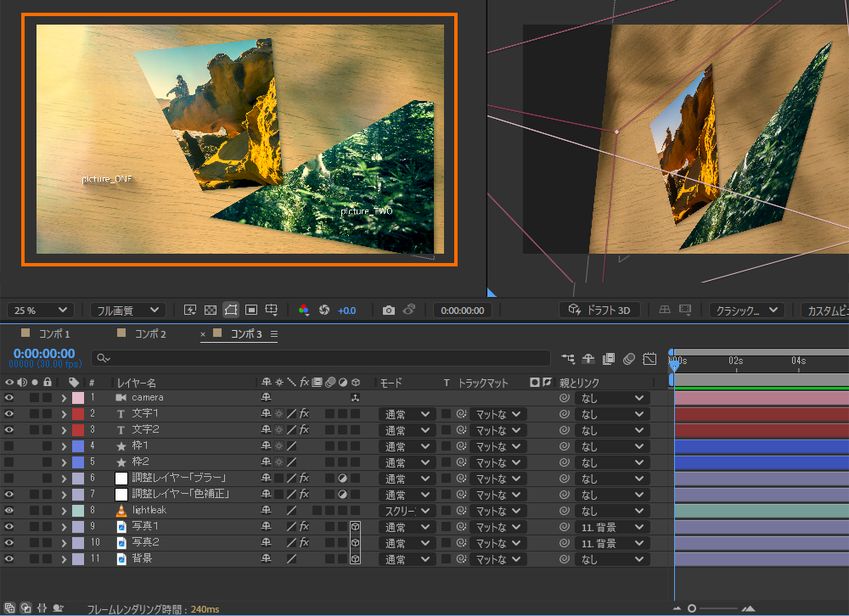The image size is (849, 616).
Task: Enable motion blur in the timeline header
Action: [x=629, y=359]
